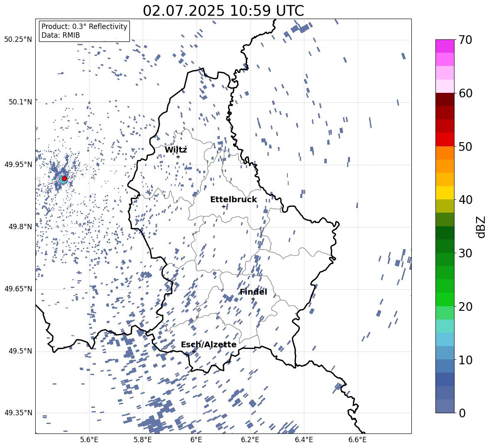This screenshot has width=491, height=448.
Task: Click the 50.25°N latitude label
Action: [x=18, y=40]
